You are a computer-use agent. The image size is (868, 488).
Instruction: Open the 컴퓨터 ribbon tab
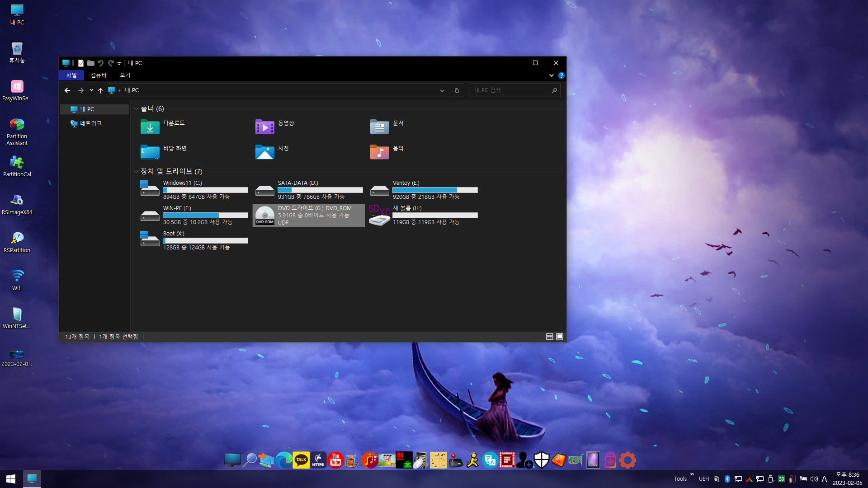98,75
